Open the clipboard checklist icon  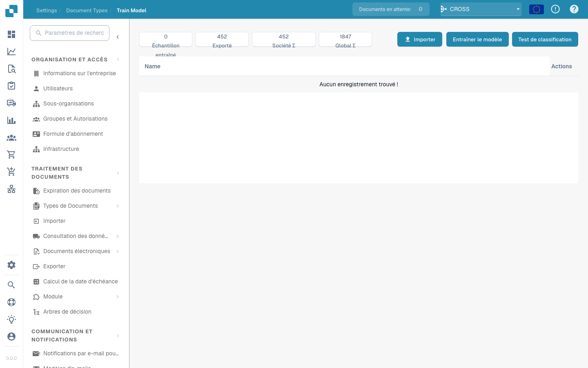click(11, 86)
